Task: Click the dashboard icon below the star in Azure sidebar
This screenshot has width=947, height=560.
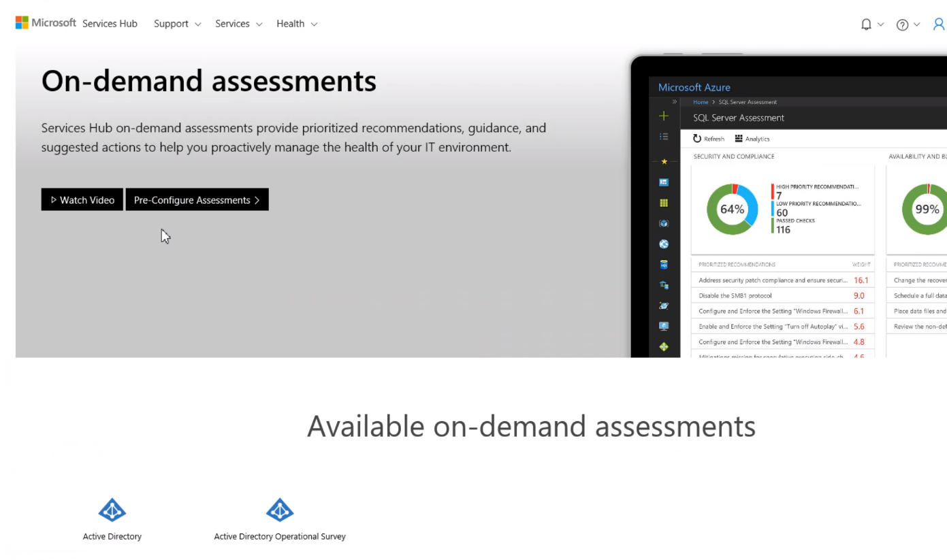Action: coord(664,182)
